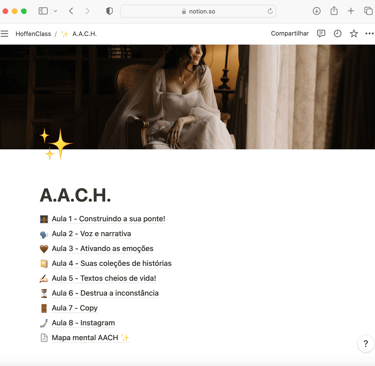Open Aula 8 - Instagram page
The height and width of the screenshot is (366, 375).
coord(83,323)
